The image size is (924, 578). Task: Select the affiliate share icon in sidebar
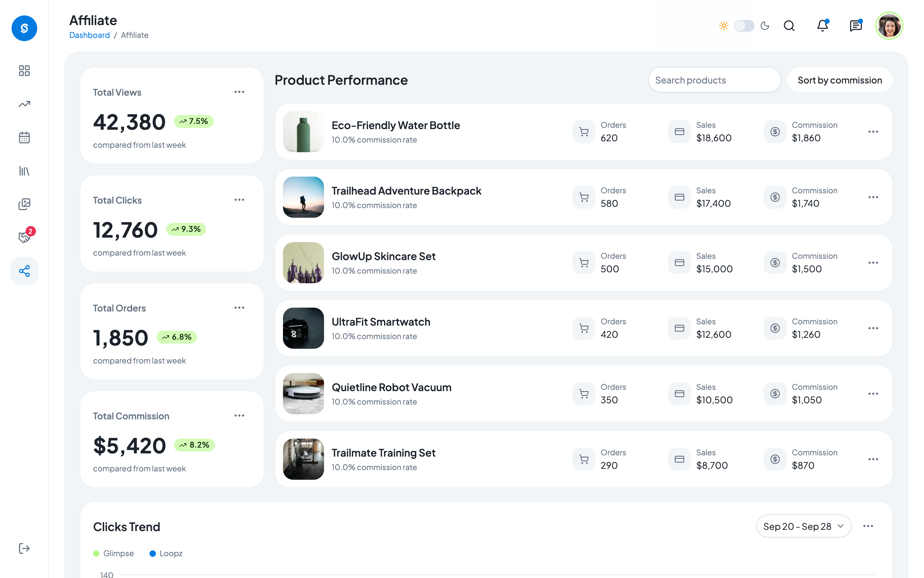[24, 271]
